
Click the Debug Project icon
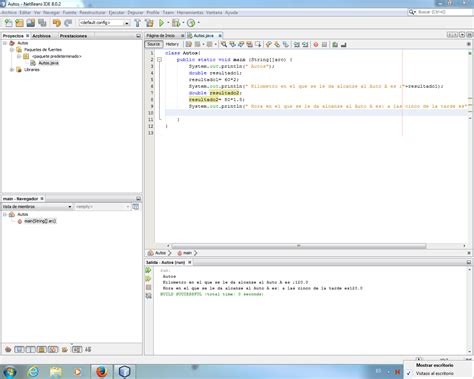[176, 23]
